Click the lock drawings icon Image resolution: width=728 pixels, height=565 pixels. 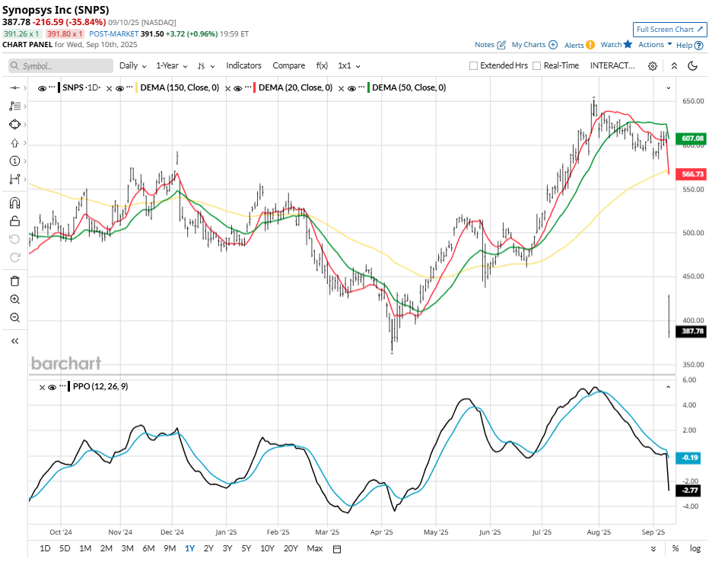click(x=15, y=221)
